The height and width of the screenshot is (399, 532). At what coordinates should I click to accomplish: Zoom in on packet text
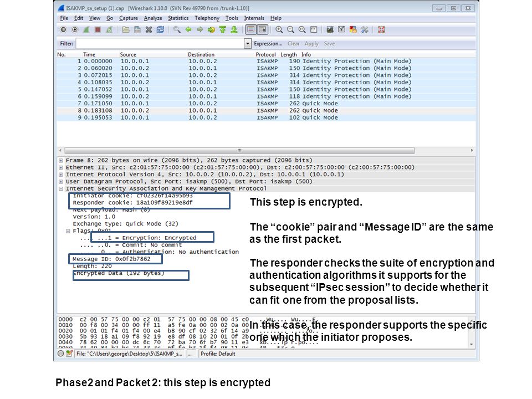click(x=279, y=30)
